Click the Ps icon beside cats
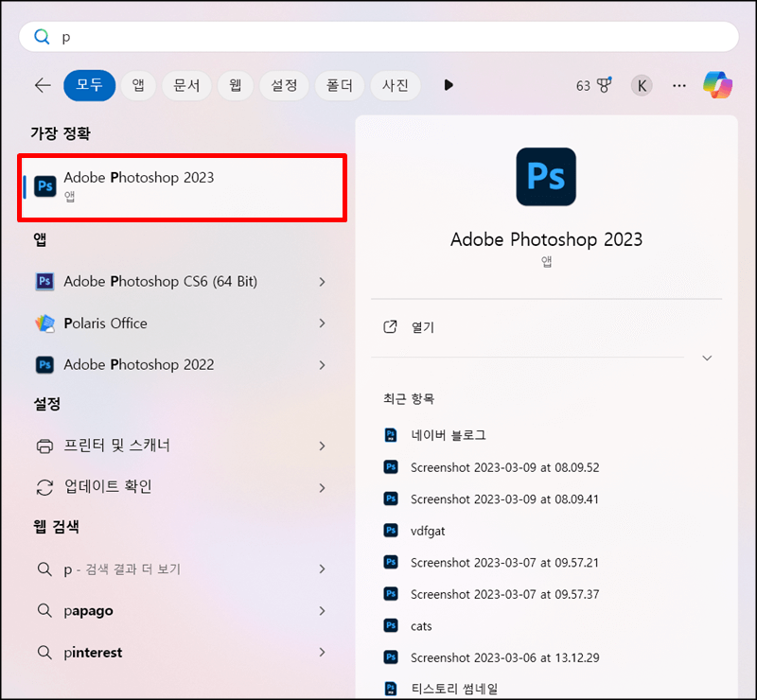 point(391,625)
